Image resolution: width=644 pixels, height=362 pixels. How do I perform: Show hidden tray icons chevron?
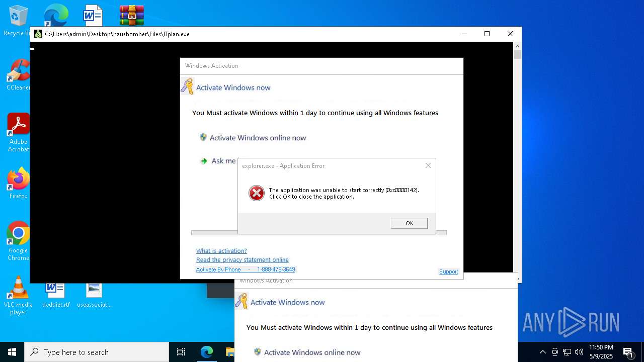point(542,352)
